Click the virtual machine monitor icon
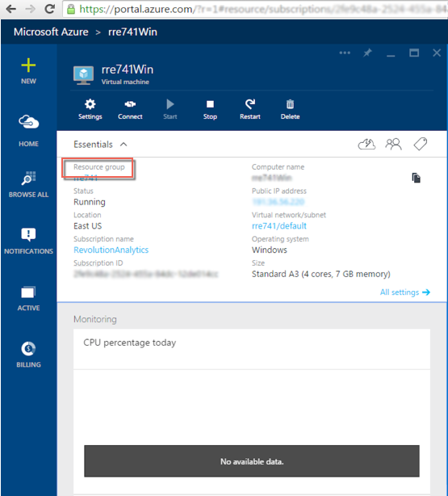 click(x=83, y=75)
